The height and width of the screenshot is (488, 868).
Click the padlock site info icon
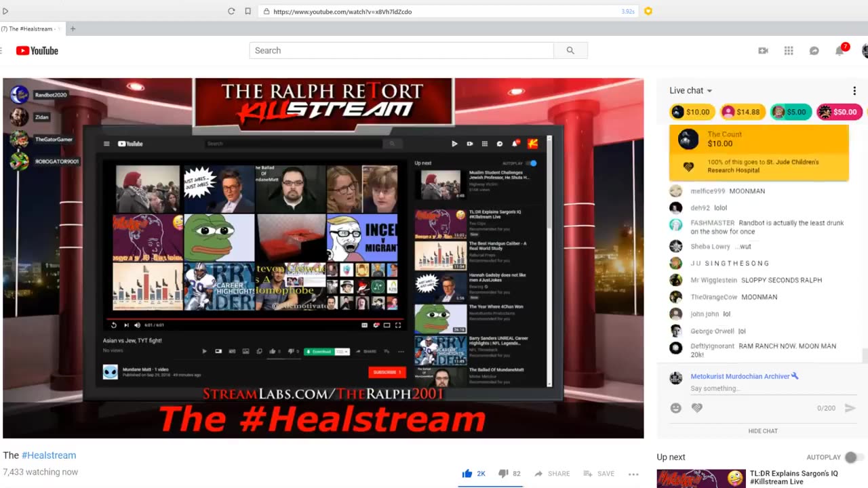click(267, 12)
